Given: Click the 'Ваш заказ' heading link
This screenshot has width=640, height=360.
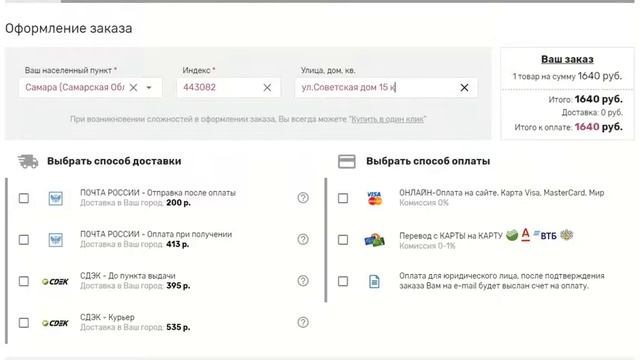Looking at the screenshot, I should tap(567, 59).
